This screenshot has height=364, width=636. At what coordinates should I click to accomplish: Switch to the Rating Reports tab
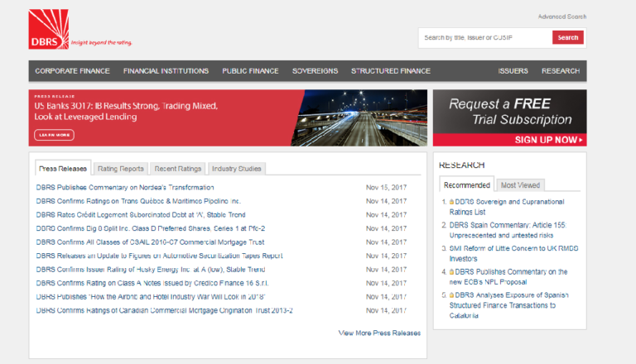pyautogui.click(x=120, y=169)
